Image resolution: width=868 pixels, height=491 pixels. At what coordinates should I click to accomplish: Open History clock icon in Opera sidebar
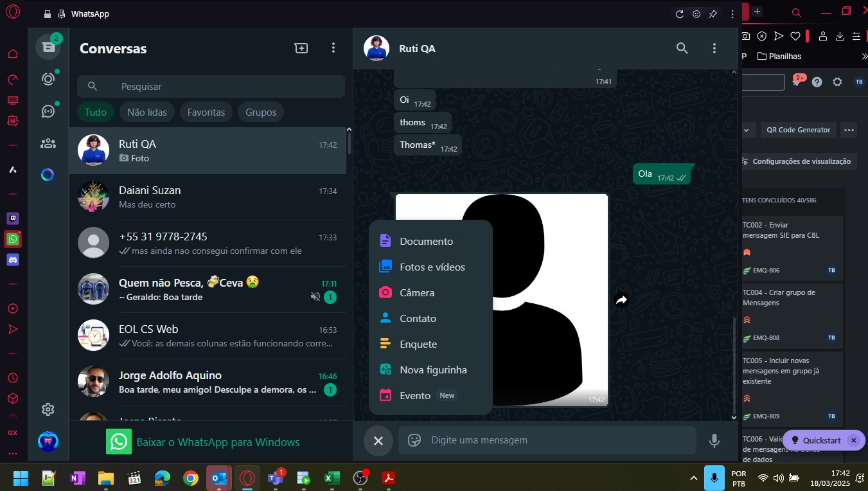(x=13, y=378)
